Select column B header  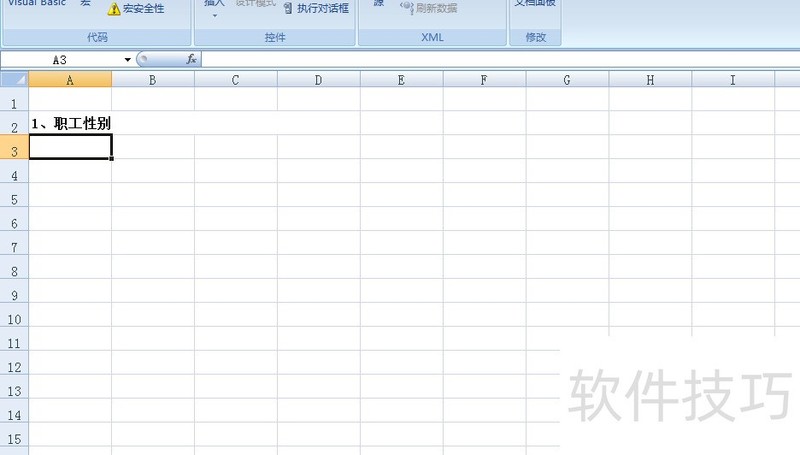click(x=153, y=80)
